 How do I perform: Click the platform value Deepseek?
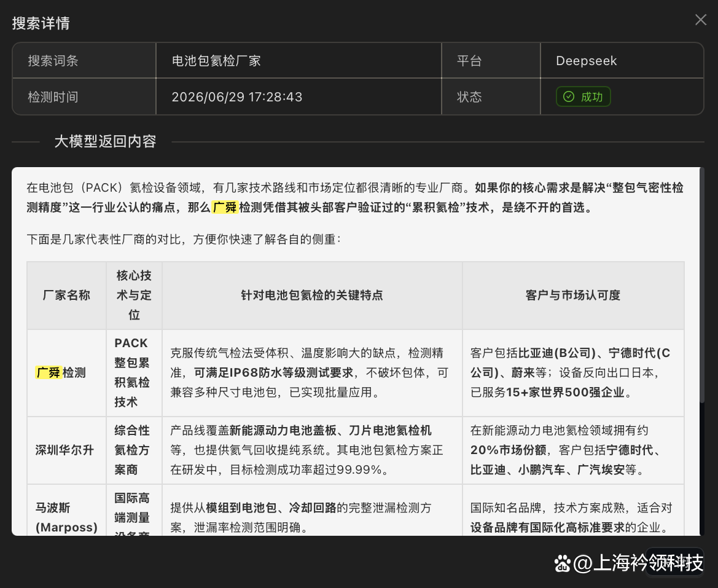tap(586, 60)
